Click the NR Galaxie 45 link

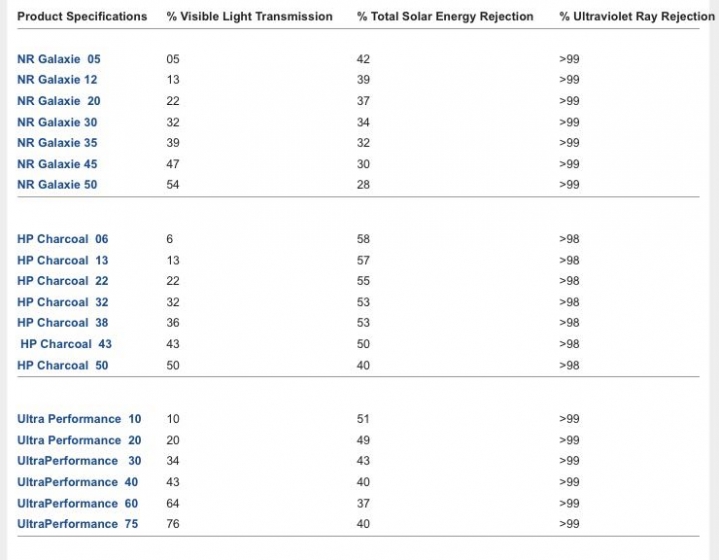pyautogui.click(x=57, y=164)
